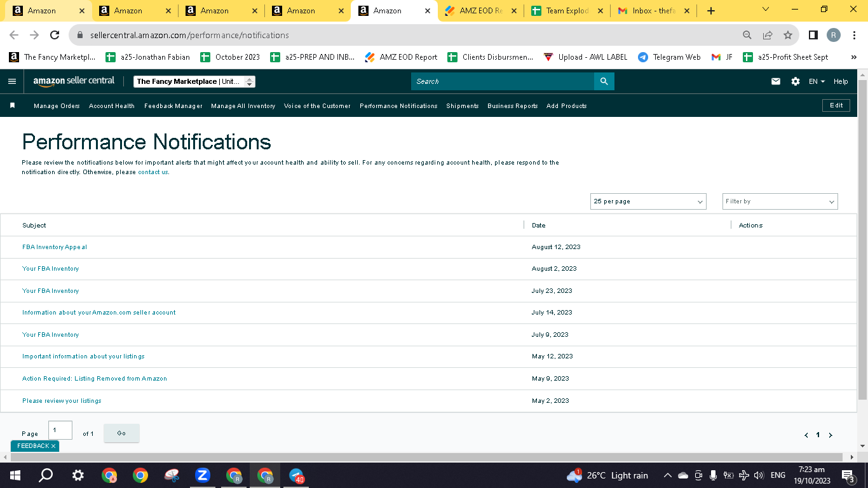Screen dimensions: 868x488
Task: Click the Help link in the header
Action: point(841,81)
